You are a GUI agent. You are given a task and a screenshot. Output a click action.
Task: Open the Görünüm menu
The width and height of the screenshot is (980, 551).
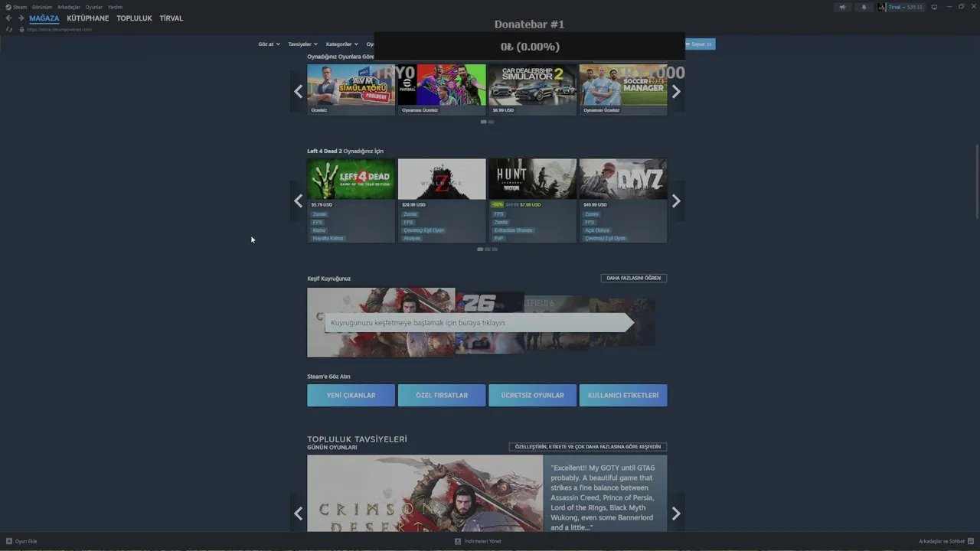pos(42,7)
